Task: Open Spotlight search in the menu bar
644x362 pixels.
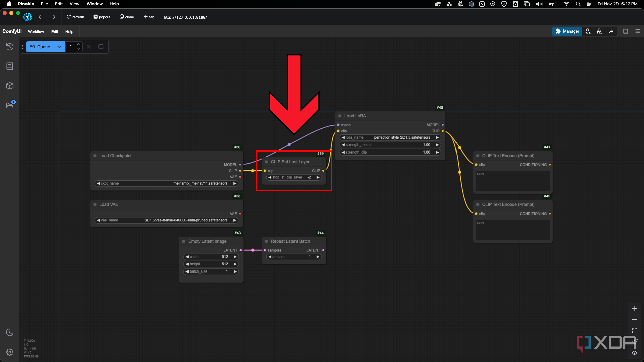Action: pos(578,4)
